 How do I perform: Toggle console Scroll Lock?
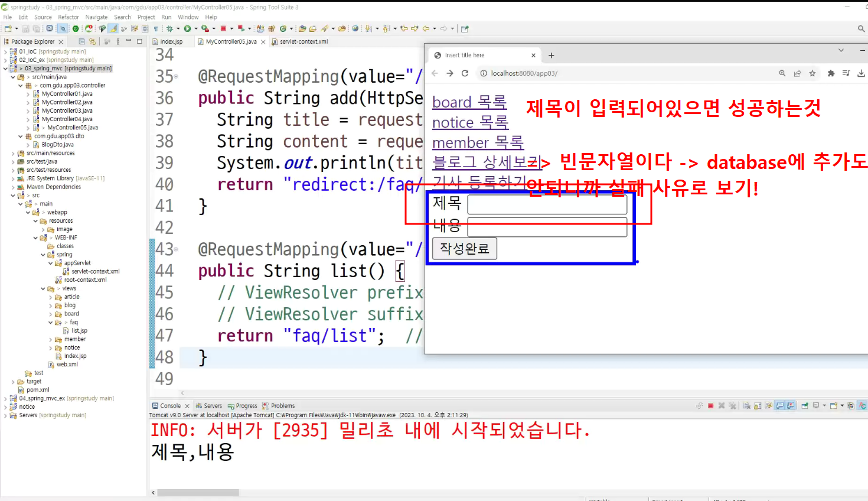(x=758, y=406)
